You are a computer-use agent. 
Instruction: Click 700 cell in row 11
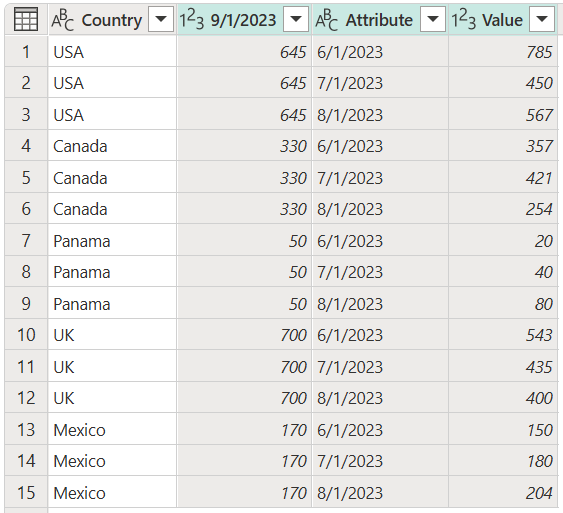point(244,367)
